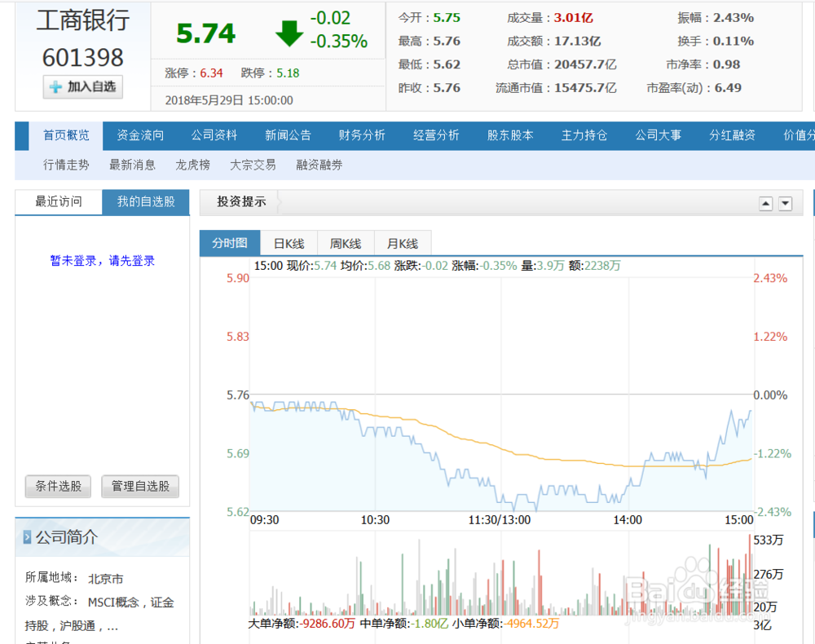Open the 股东股本 tab
The width and height of the screenshot is (815, 644).
[510, 135]
